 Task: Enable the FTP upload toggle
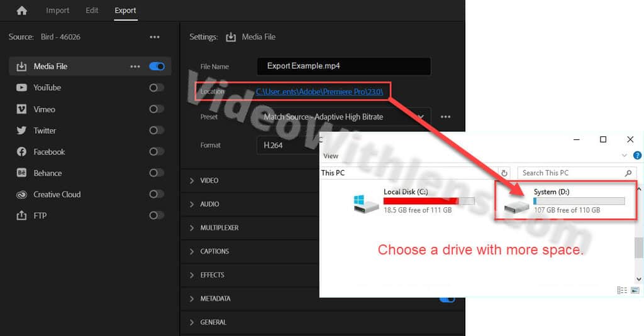pos(157,215)
